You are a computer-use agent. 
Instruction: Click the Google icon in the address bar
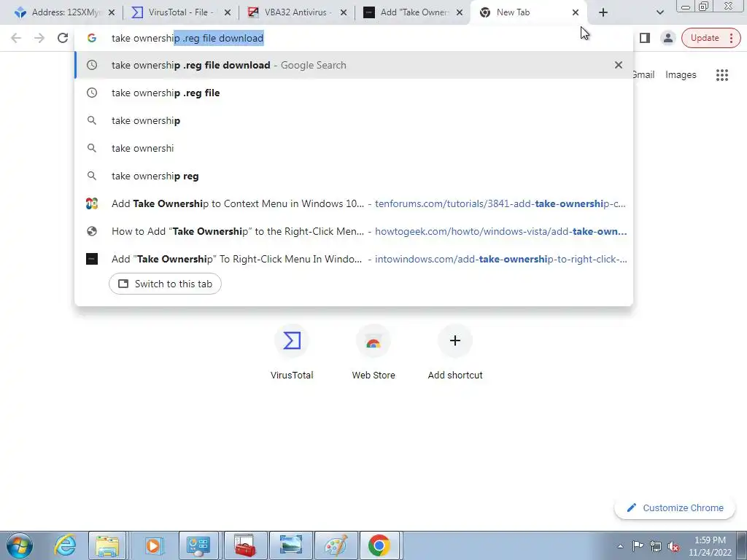click(x=92, y=38)
